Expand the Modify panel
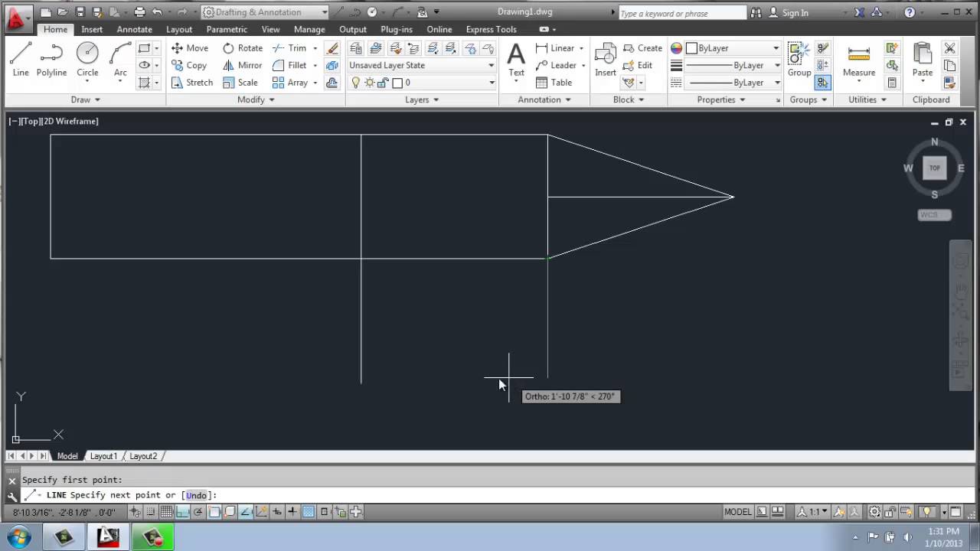Screen dimensions: 980x551 [256, 99]
